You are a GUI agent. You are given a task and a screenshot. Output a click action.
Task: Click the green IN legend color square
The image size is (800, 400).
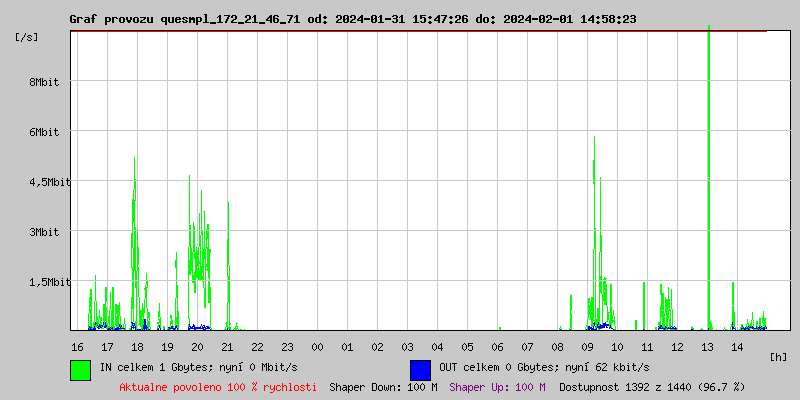(80, 369)
